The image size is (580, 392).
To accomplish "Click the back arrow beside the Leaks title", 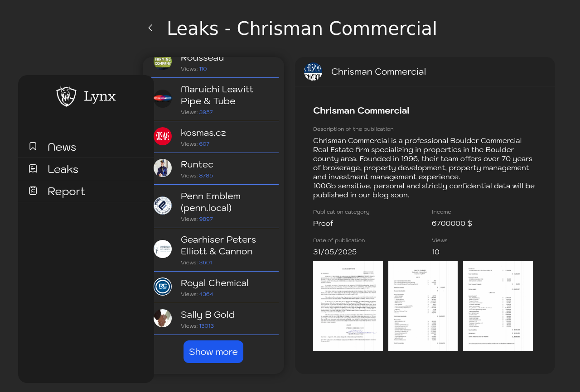I will [150, 28].
